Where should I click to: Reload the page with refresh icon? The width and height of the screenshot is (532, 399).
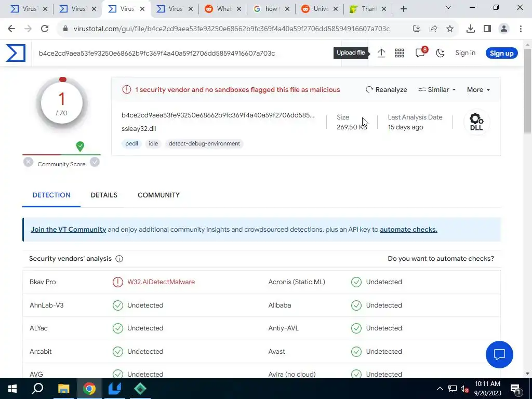(45, 29)
